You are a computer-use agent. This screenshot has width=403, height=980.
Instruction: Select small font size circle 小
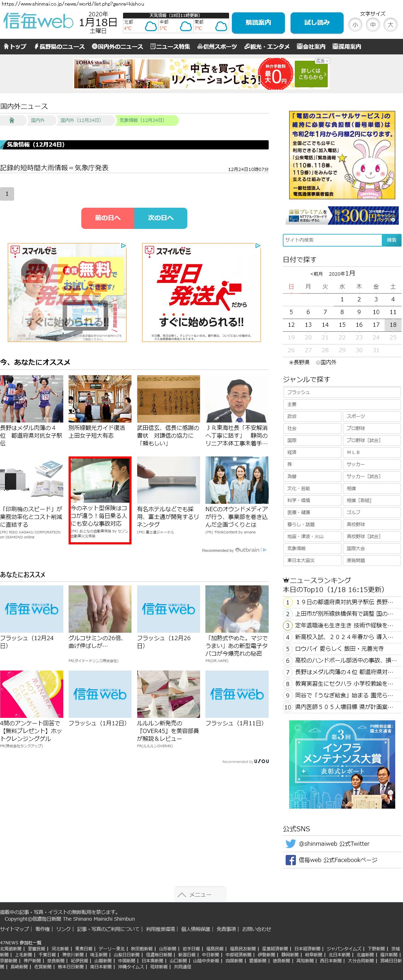355,25
